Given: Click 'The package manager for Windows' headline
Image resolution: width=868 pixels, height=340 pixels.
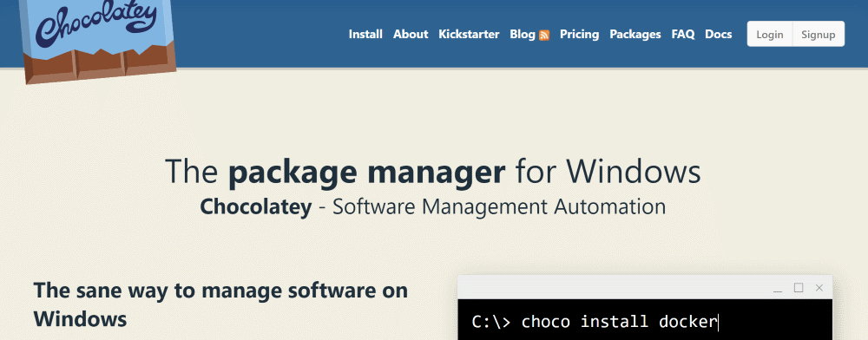Looking at the screenshot, I should point(433,172).
